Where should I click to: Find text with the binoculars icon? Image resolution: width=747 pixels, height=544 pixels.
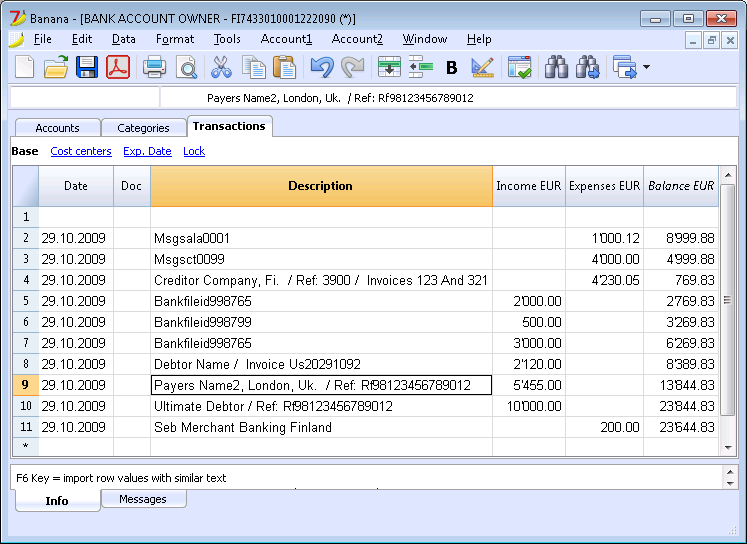tap(556, 67)
